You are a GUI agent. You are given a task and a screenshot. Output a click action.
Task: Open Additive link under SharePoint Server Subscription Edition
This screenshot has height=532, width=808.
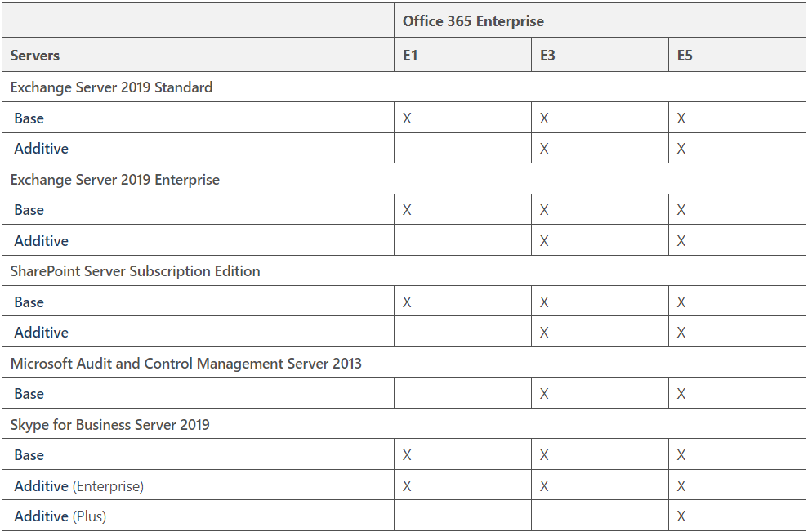coord(41,333)
